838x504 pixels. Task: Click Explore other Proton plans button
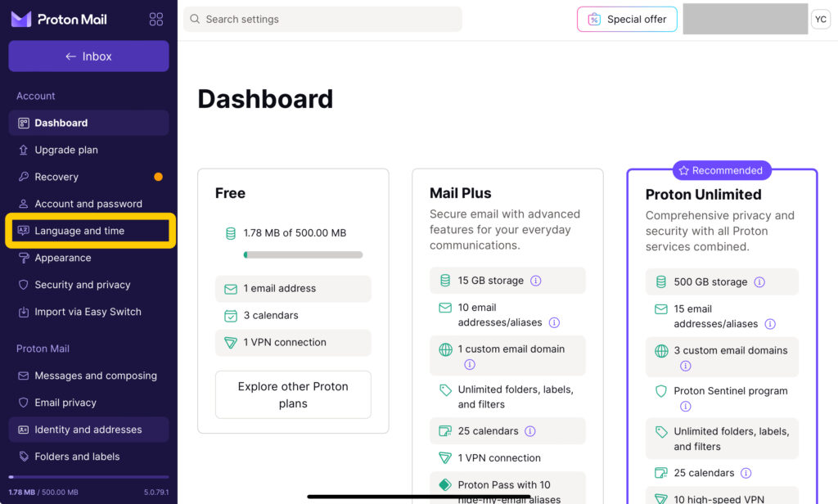pyautogui.click(x=293, y=395)
